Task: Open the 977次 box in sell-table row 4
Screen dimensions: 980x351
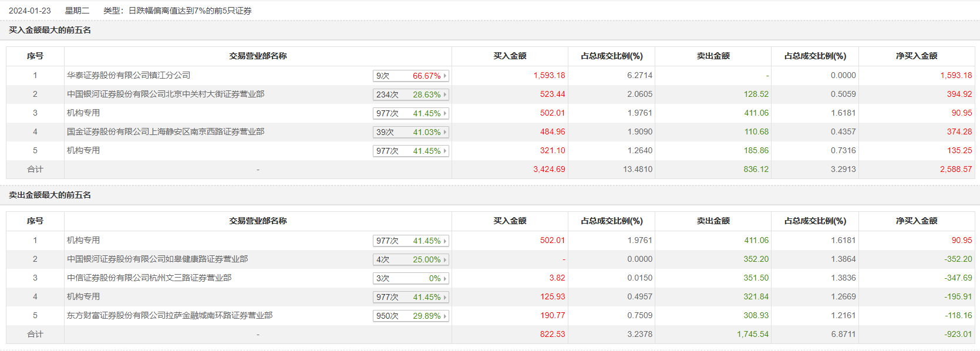Action: (410, 297)
